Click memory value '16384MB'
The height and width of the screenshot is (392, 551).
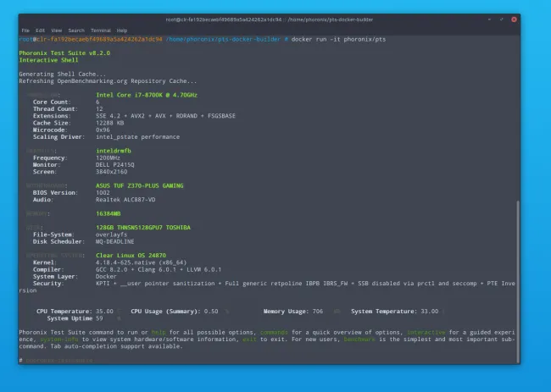[108, 213]
